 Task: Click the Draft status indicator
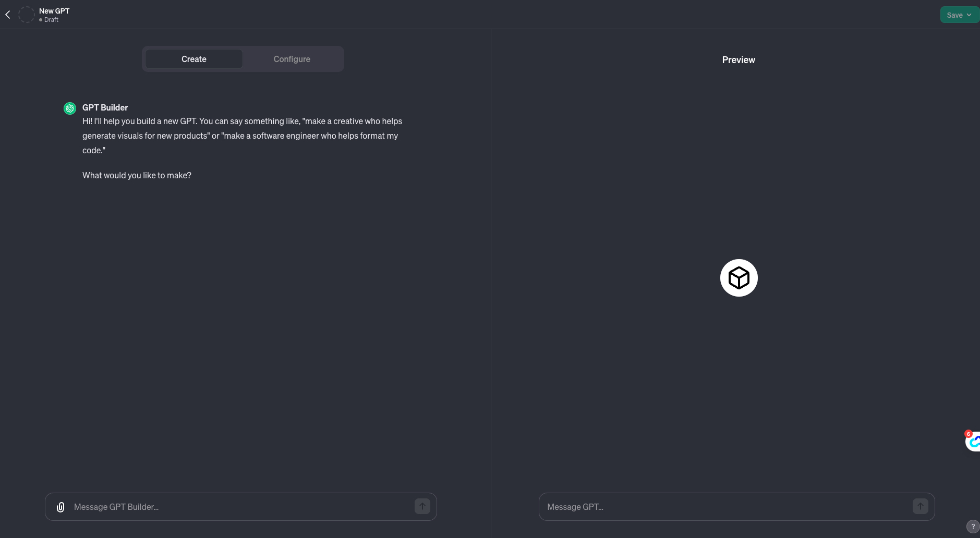[49, 20]
